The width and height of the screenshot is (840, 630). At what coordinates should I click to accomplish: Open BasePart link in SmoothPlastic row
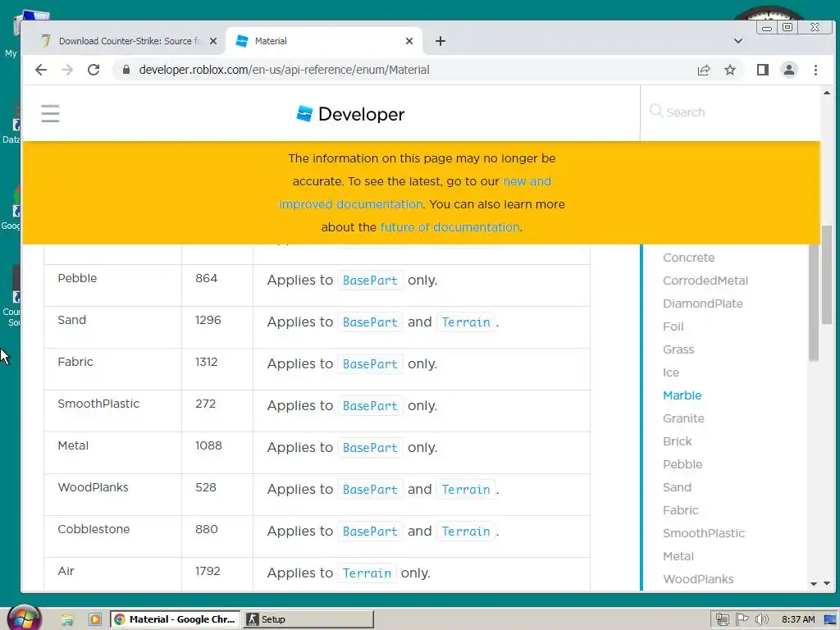370,405
